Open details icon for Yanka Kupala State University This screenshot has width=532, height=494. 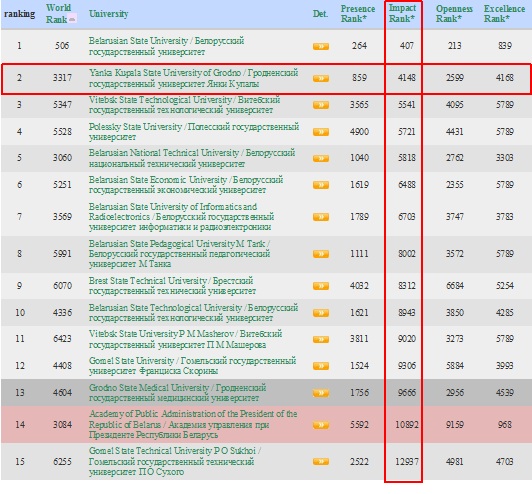[x=321, y=78]
